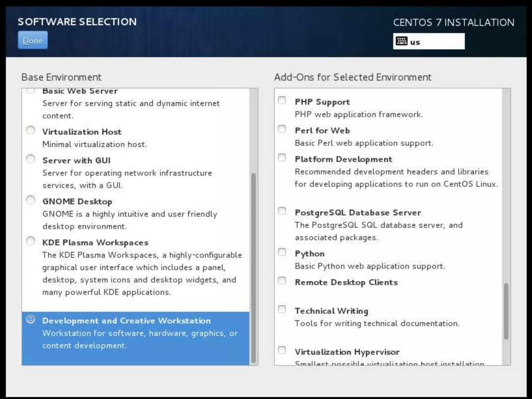The image size is (532, 399).
Task: Select the Server with GUI radio button
Action: point(31,159)
